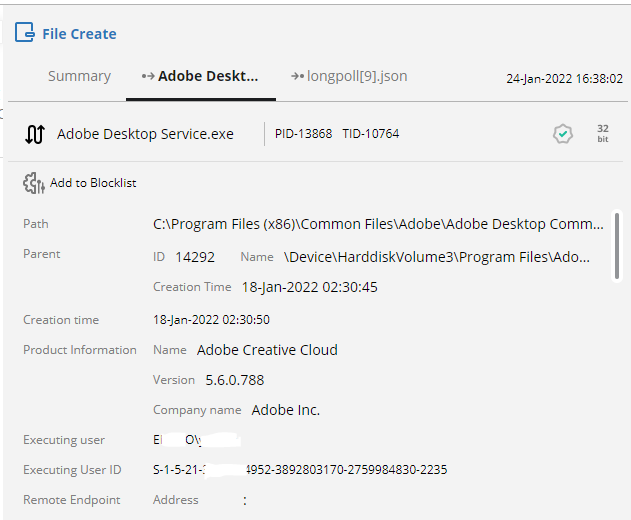The height and width of the screenshot is (520, 631).
Task: Click the vertical scrollbar in details panel
Action: (616, 235)
